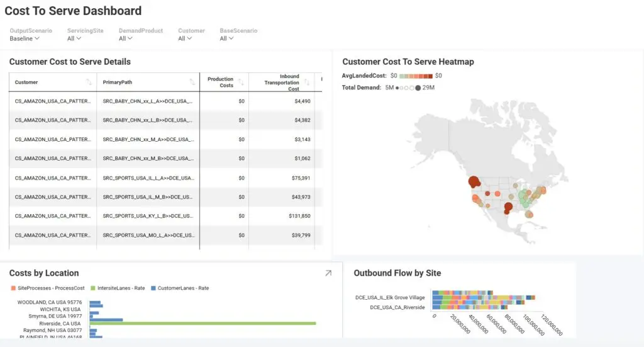Click the PrimaryPath column sort icon
Image resolution: width=644 pixels, height=347 pixels.
192,82
